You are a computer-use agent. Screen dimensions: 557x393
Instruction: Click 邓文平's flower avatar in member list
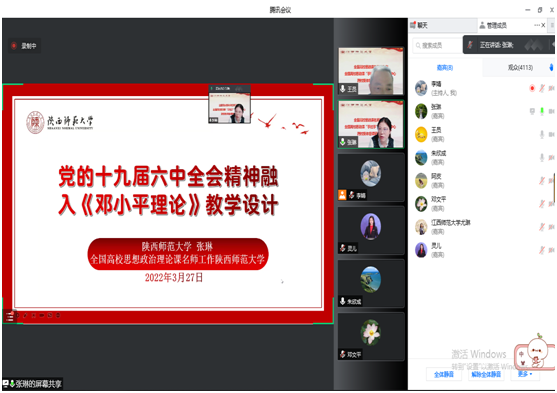click(x=421, y=204)
